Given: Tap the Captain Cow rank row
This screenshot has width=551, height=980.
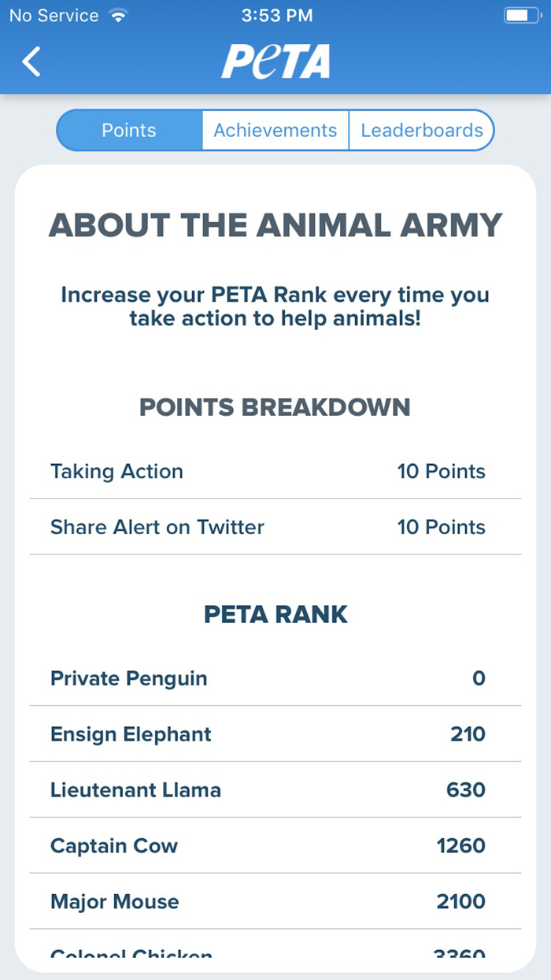Looking at the screenshot, I should pyautogui.click(x=275, y=845).
